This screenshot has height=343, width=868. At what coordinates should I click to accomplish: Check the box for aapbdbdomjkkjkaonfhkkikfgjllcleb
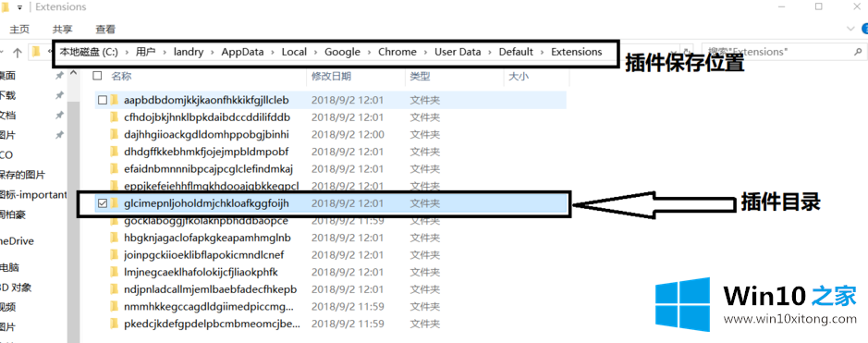102,100
